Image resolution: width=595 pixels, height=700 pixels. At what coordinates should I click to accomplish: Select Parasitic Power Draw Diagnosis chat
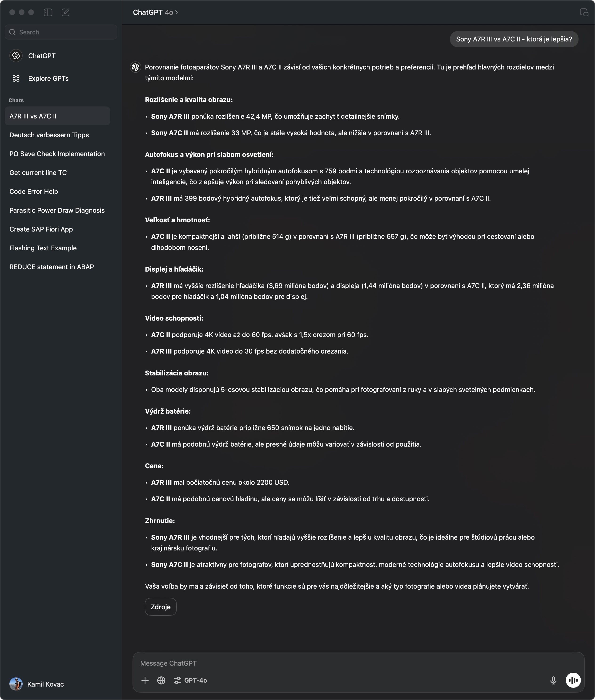57,210
